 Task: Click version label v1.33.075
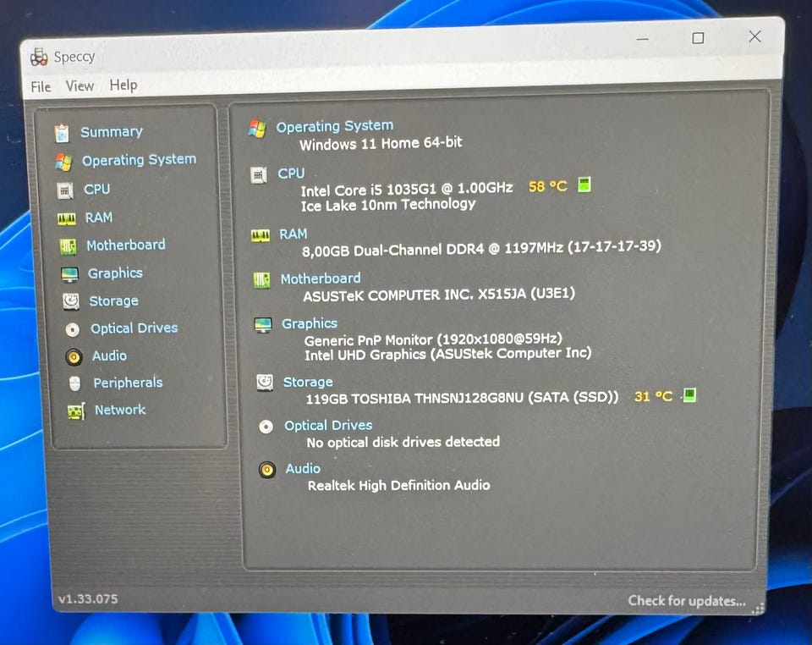click(x=88, y=599)
